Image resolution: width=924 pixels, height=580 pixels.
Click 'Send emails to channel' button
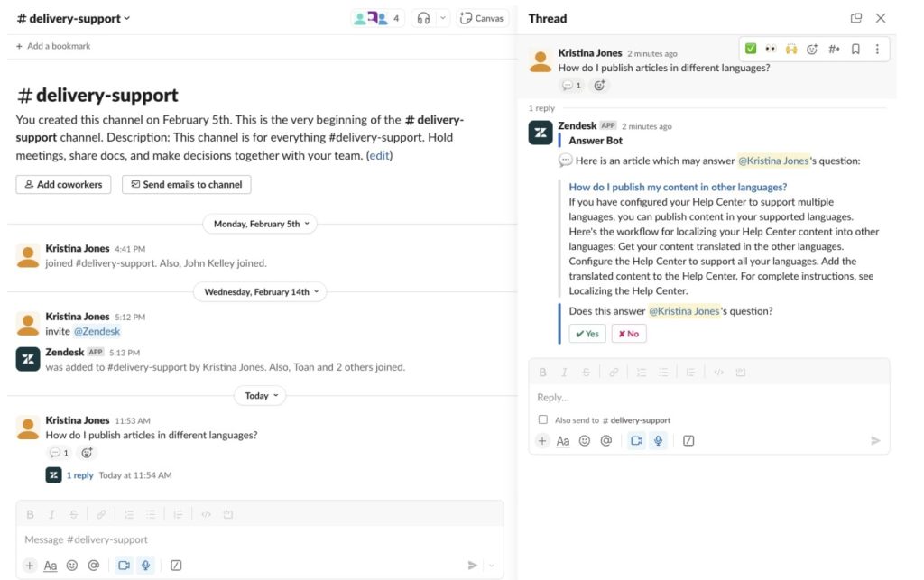[186, 184]
